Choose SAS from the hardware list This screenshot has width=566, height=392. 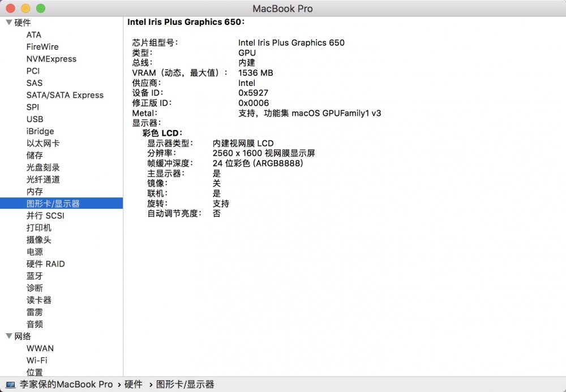(35, 83)
